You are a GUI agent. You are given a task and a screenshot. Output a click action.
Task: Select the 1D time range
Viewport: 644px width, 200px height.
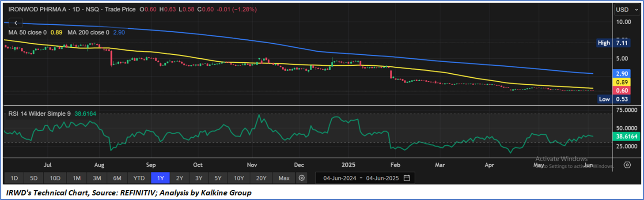coord(14,178)
